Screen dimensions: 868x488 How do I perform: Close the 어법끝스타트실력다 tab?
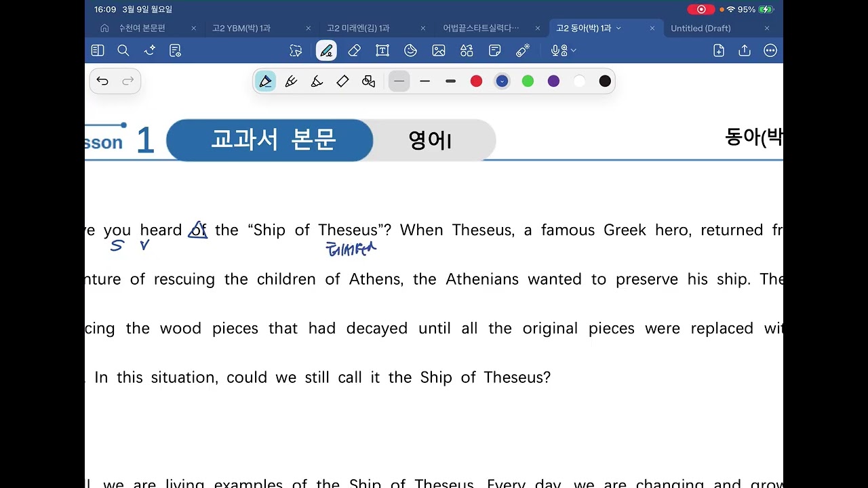(x=538, y=28)
